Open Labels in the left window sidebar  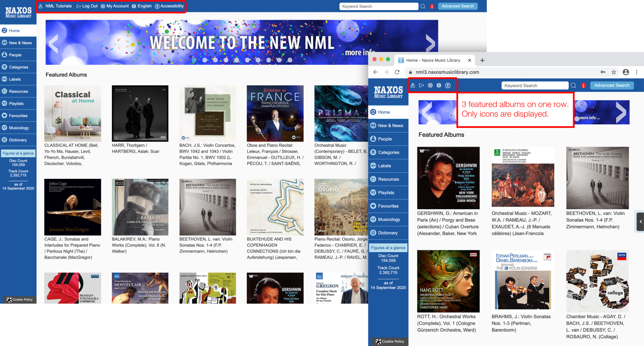pyautogui.click(x=18, y=79)
